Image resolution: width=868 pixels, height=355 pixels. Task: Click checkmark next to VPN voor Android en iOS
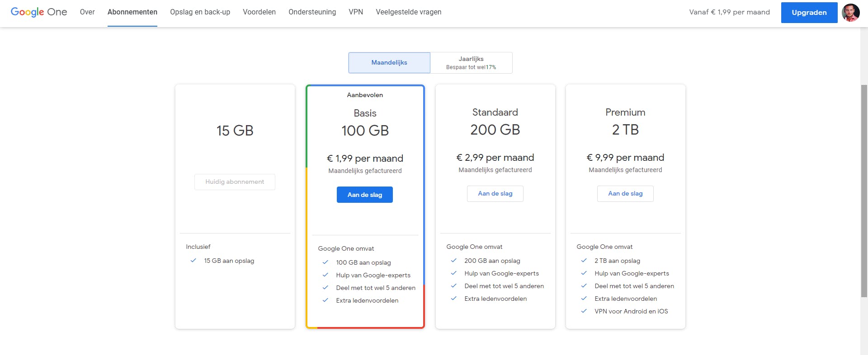[x=584, y=311]
